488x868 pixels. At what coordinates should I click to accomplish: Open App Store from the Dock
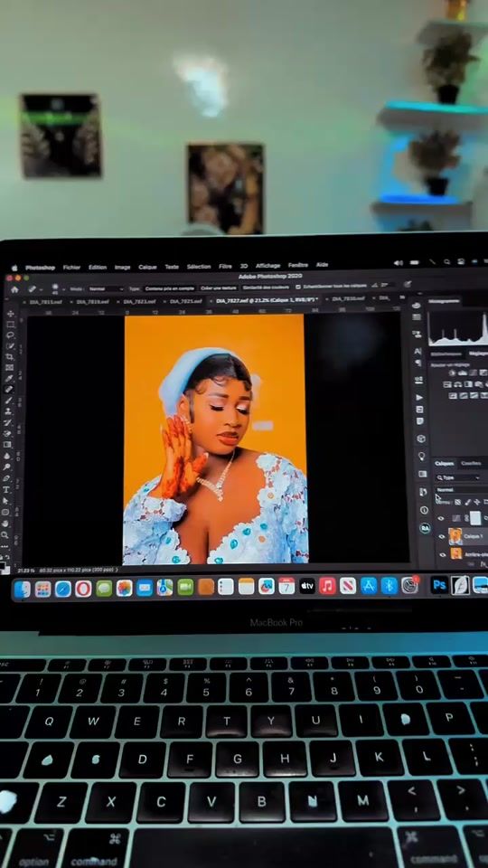[369, 586]
